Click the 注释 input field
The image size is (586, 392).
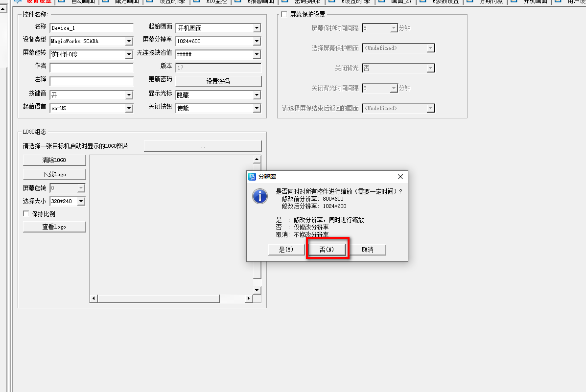92,81
